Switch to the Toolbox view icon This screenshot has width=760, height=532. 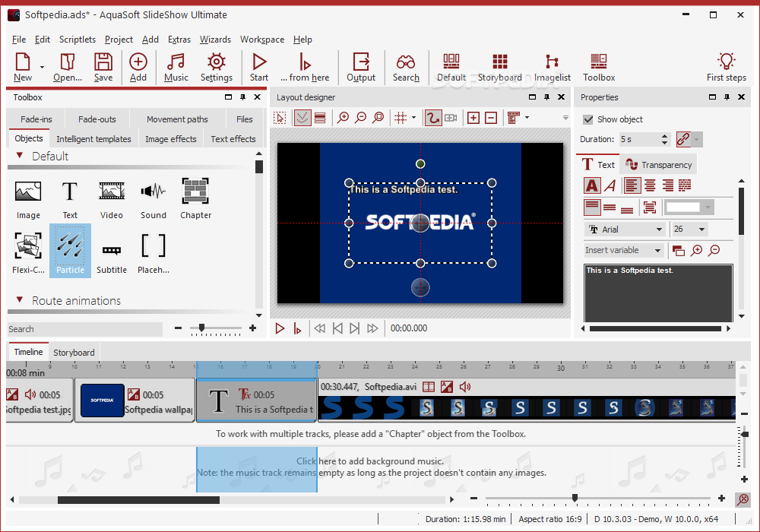(599, 68)
